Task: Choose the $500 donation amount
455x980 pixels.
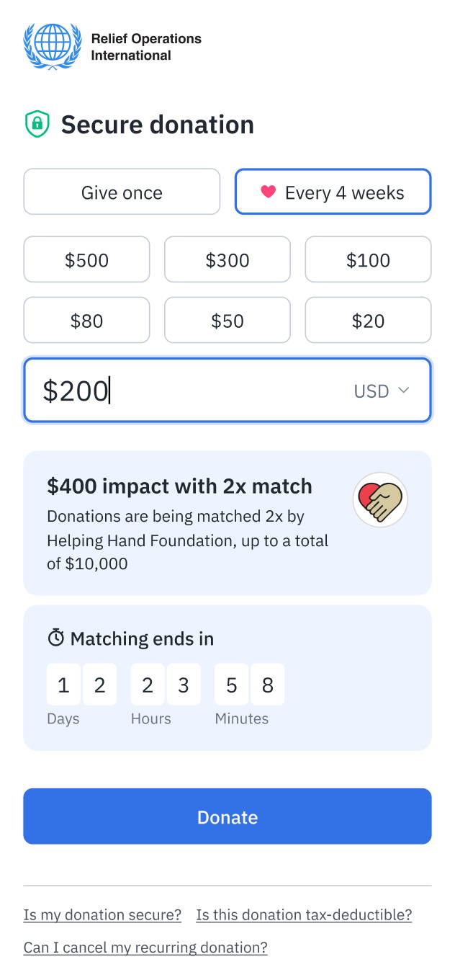Action: click(x=86, y=259)
